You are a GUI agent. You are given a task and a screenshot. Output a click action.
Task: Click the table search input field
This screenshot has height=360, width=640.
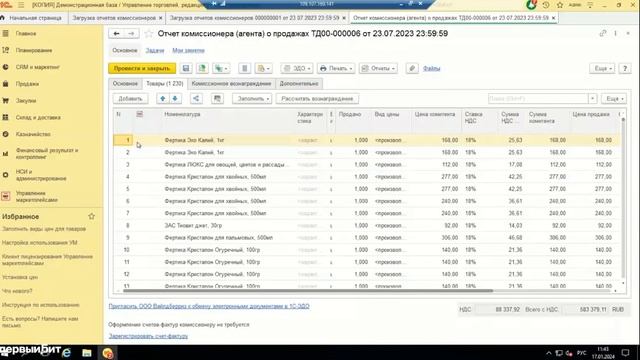point(538,98)
